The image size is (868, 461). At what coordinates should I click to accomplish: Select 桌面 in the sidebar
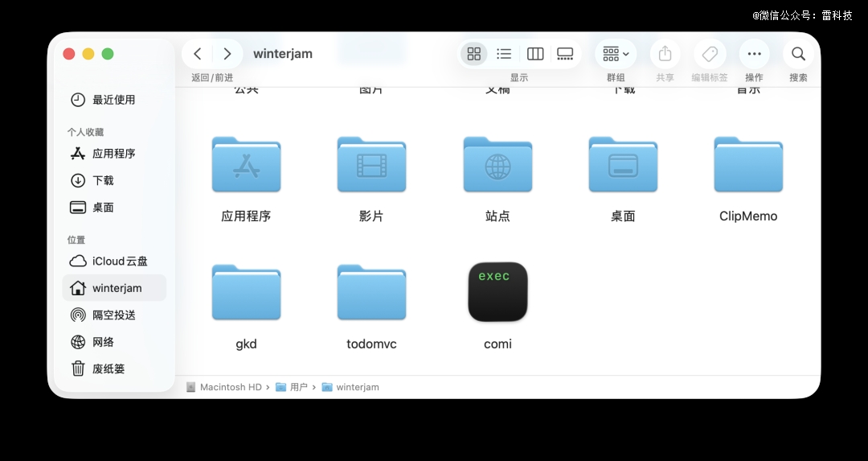click(114, 208)
